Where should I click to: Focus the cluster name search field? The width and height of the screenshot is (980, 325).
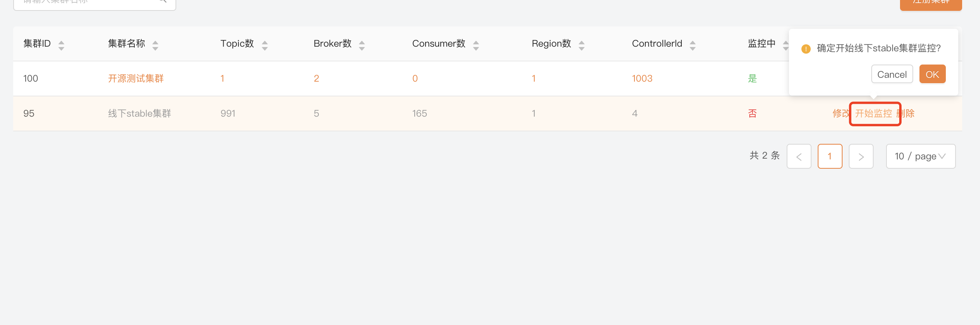(89, 3)
